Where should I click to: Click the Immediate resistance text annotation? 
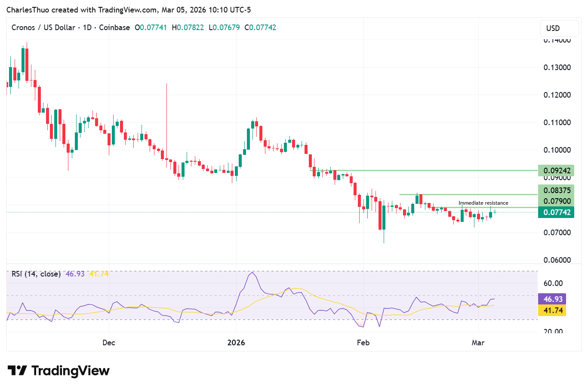point(483,203)
